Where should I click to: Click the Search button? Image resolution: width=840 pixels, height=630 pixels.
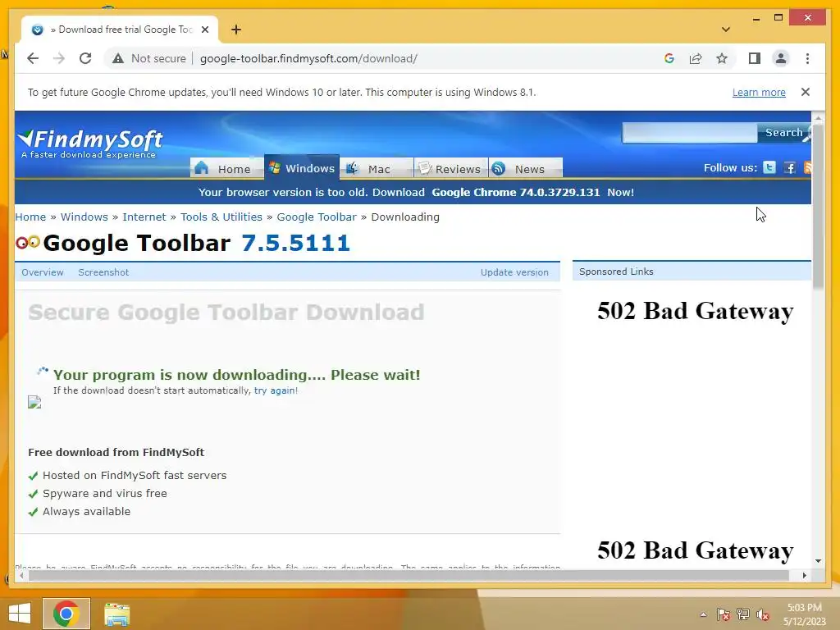click(x=783, y=132)
